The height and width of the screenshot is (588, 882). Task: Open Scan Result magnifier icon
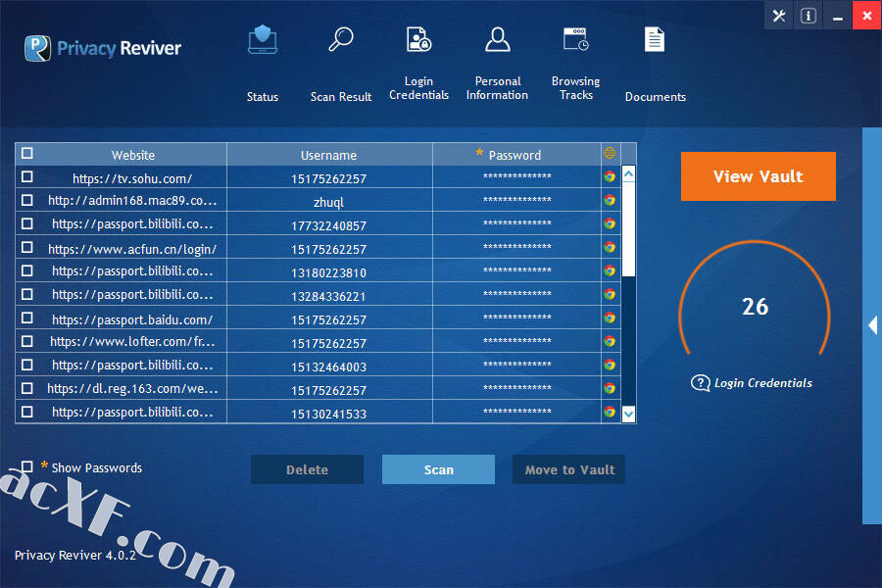pyautogui.click(x=340, y=41)
